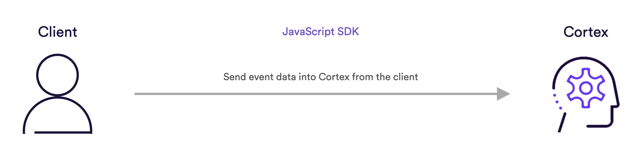Click the center hole of the purple gear
The height and width of the screenshot is (159, 644).
coord(586,88)
